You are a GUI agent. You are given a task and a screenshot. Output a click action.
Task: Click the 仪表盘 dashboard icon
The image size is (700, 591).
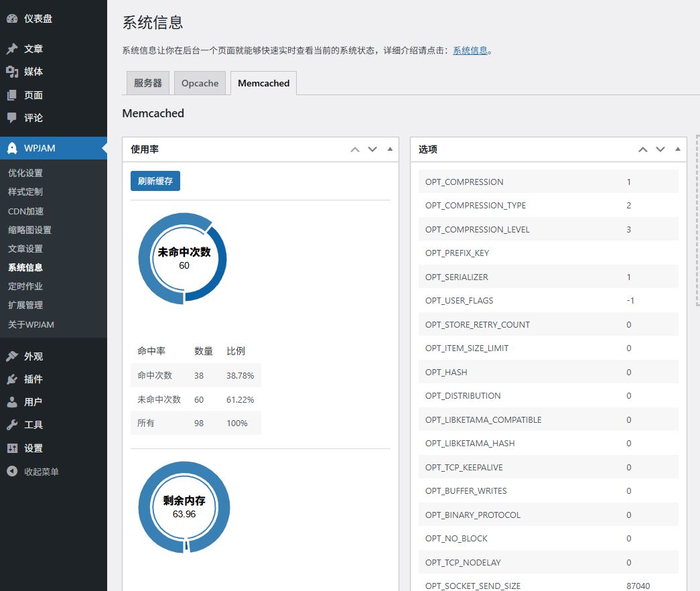coord(12,18)
